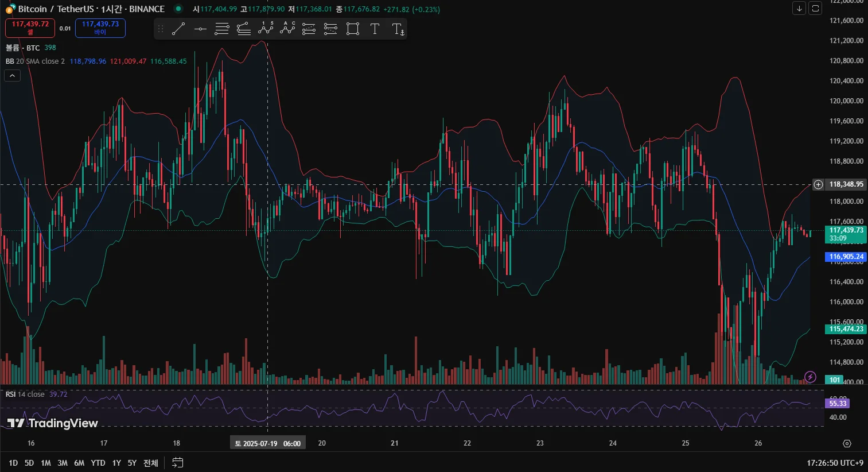The image size is (868, 472).
Task: Pick the Fib Retracement tool
Action: point(222,29)
